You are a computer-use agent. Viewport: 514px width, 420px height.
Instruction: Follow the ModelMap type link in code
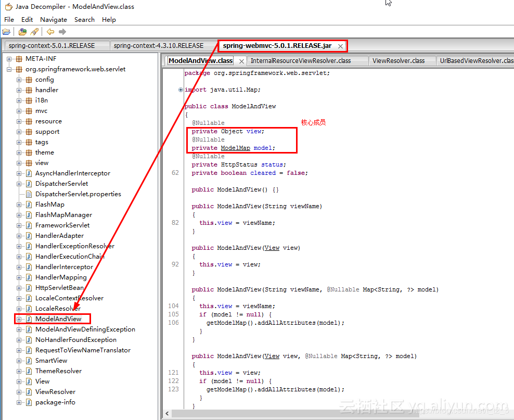pyautogui.click(x=235, y=148)
